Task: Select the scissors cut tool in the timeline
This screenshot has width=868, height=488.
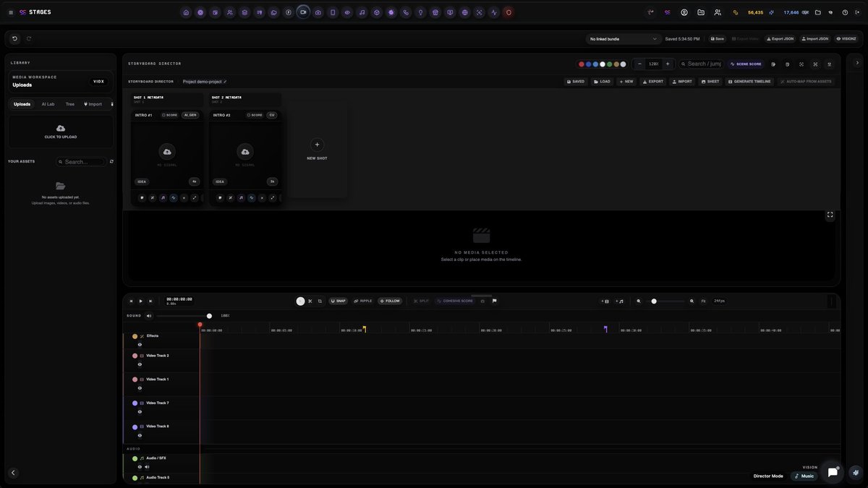Action: point(309,299)
